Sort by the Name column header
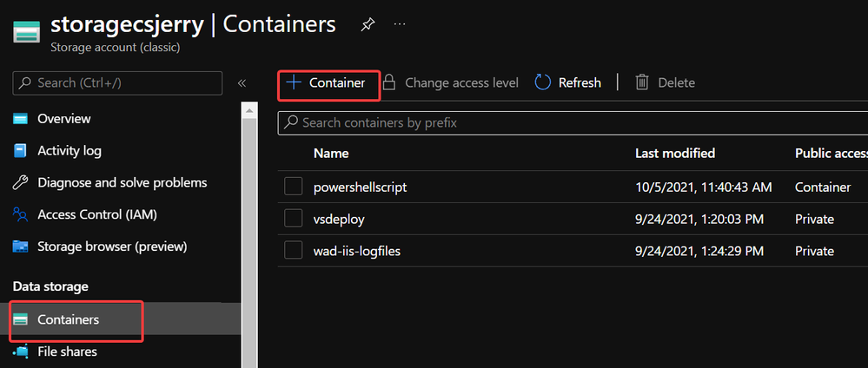The height and width of the screenshot is (368, 868). [x=331, y=154]
